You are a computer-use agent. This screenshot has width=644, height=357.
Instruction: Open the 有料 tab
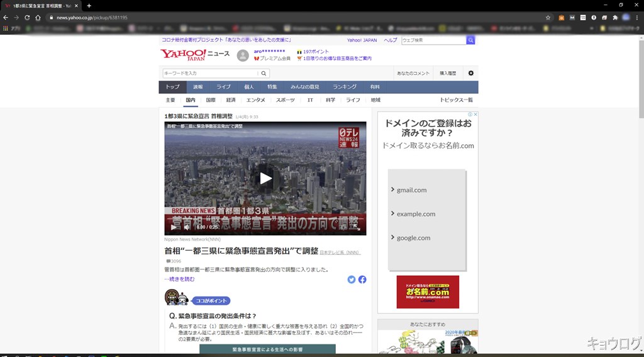(x=375, y=87)
